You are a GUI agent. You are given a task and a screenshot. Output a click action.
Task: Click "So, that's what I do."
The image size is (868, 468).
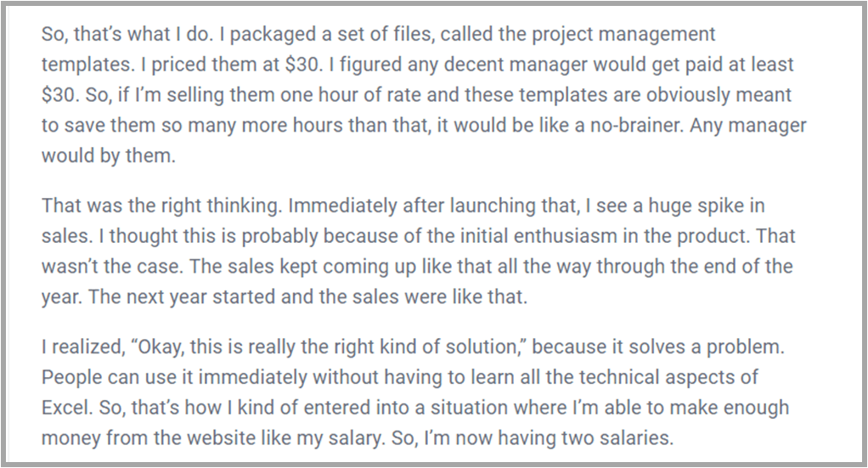[127, 34]
